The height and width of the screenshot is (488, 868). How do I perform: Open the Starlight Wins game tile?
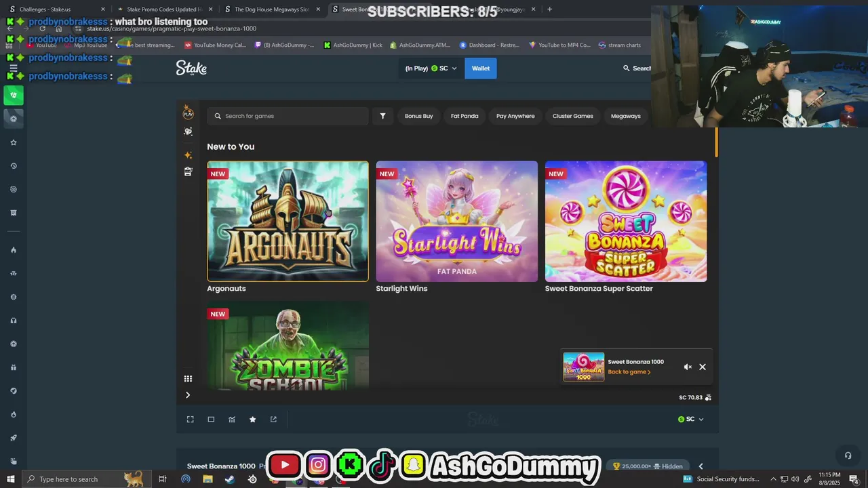[x=457, y=221]
